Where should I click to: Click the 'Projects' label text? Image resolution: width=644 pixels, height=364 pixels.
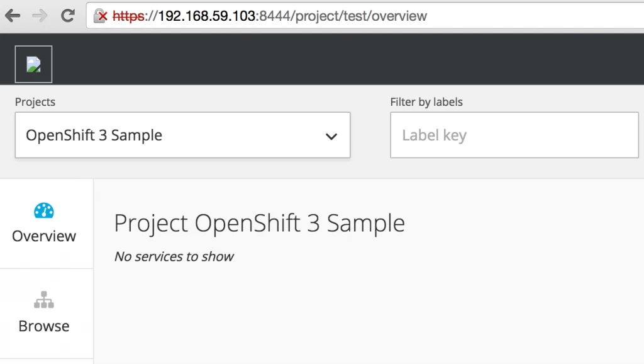click(x=35, y=102)
